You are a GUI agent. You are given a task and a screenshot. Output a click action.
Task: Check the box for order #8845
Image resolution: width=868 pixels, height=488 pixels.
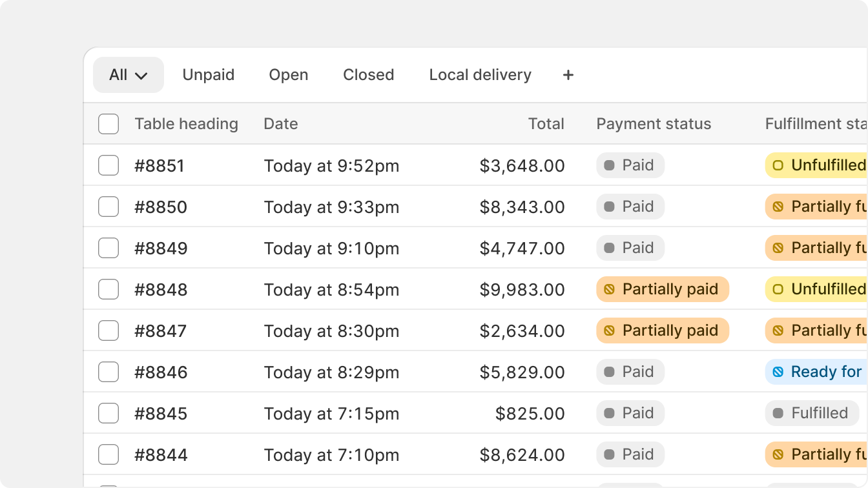(x=108, y=413)
